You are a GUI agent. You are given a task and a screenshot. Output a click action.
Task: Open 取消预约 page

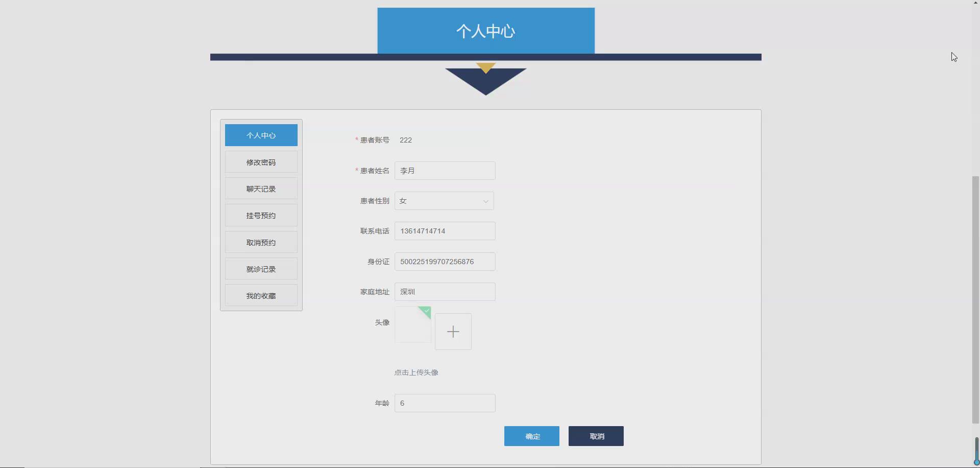(x=261, y=242)
